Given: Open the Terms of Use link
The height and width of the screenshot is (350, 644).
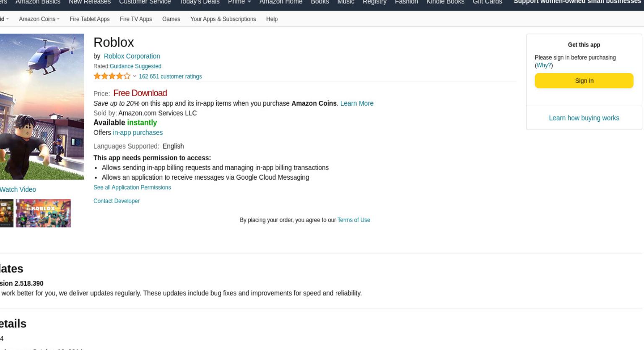Looking at the screenshot, I should tap(354, 220).
